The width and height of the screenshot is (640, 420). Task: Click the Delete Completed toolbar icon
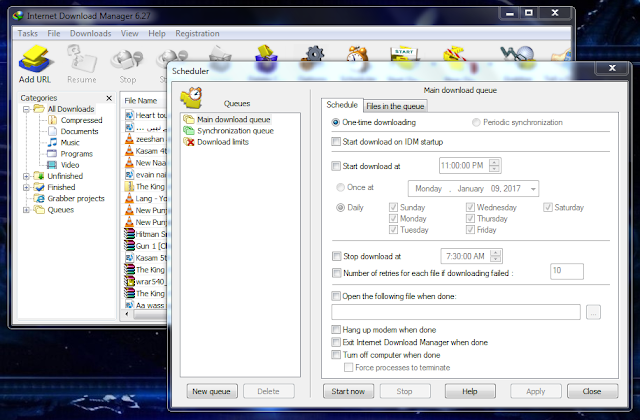coord(266,53)
